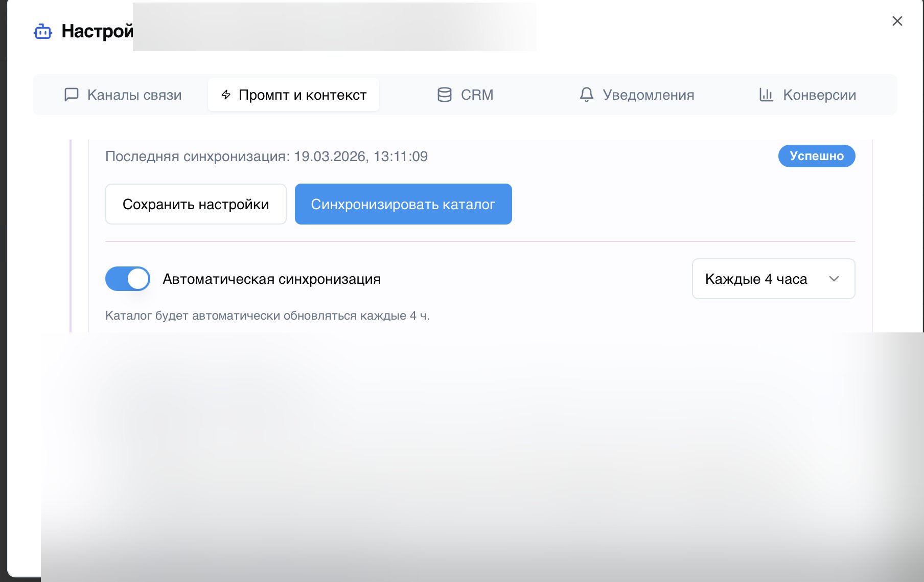This screenshot has height=582, width=924.
Task: Click the catalog auto-update hint text
Action: 268,316
